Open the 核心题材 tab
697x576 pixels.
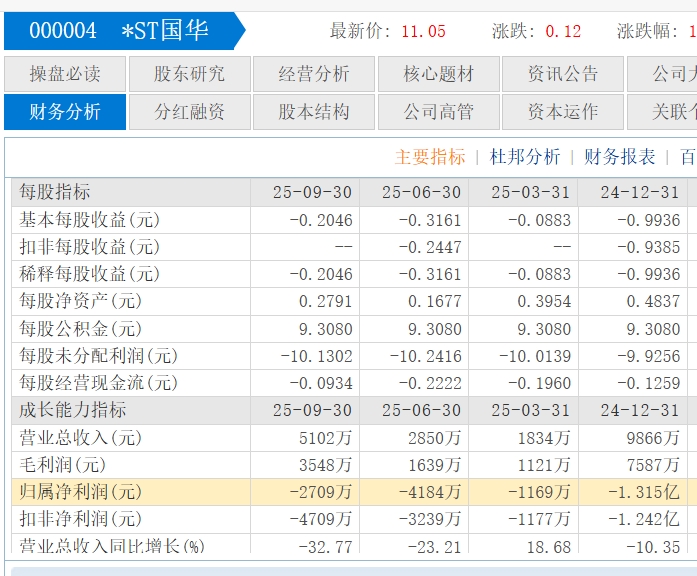point(439,74)
